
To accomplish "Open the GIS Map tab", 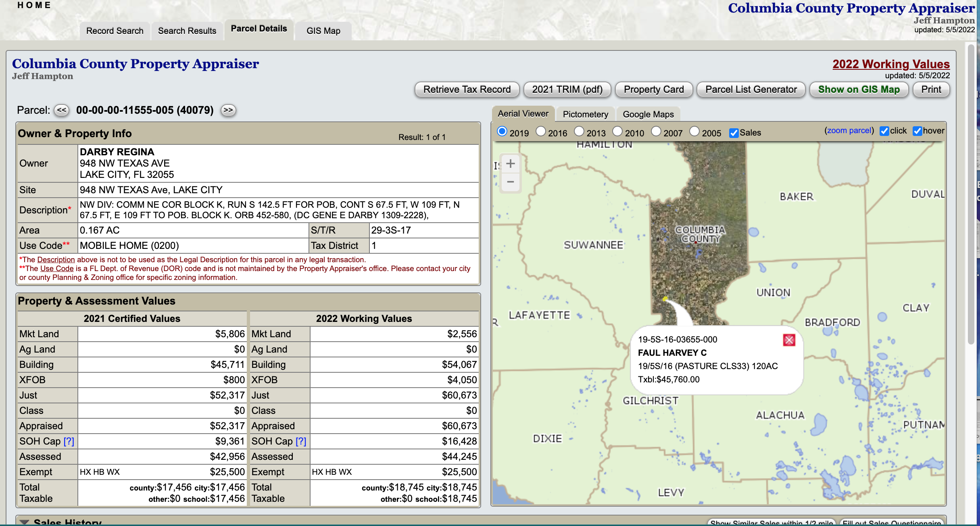I will (x=323, y=31).
